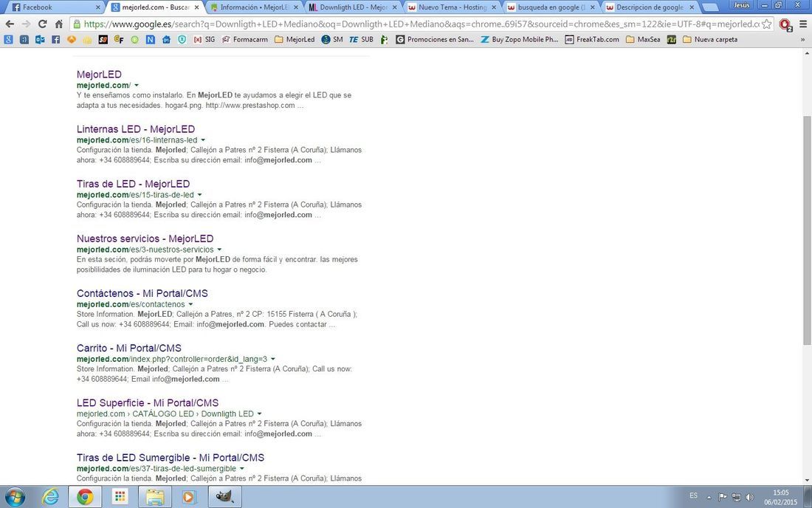Expand arrow beside 3-nuestros-servicios URL
Screen dimensions: 812x508
click(x=219, y=250)
